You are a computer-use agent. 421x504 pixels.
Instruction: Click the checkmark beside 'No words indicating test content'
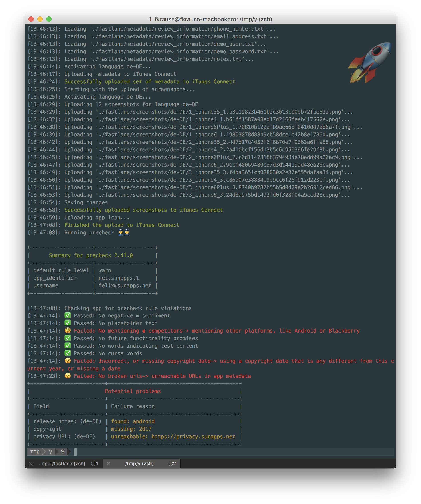point(68,346)
